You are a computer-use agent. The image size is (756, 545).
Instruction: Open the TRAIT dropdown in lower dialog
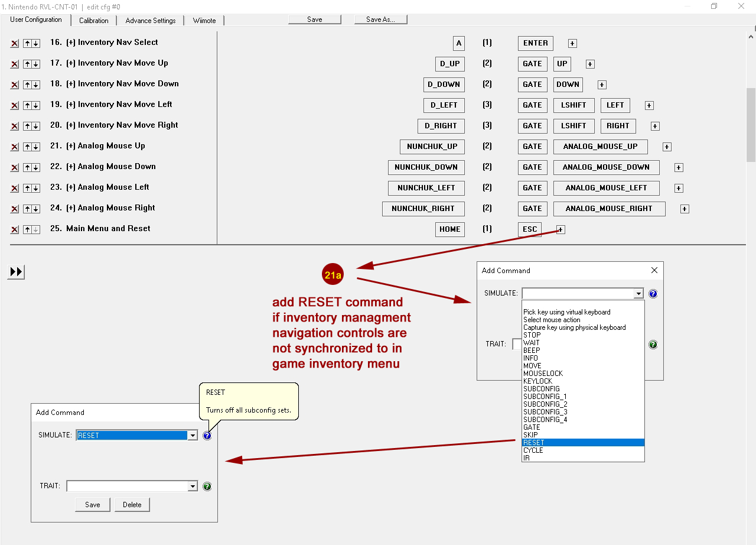click(x=192, y=486)
